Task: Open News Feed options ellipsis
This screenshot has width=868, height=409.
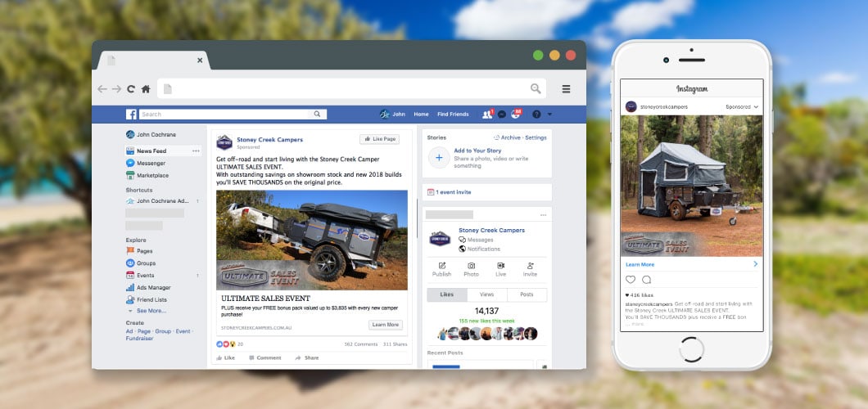Action: 196,151
